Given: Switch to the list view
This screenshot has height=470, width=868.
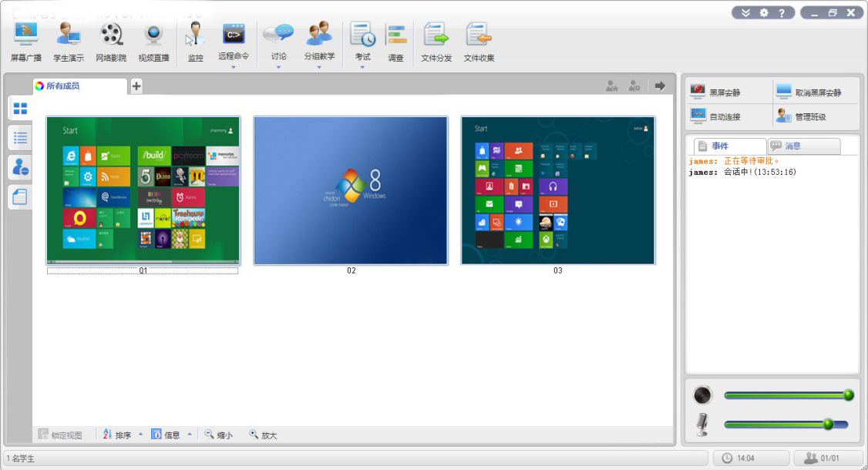Looking at the screenshot, I should 21,138.
